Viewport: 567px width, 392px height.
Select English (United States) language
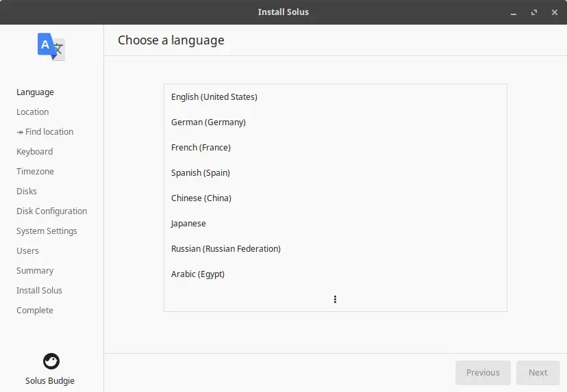(336, 97)
